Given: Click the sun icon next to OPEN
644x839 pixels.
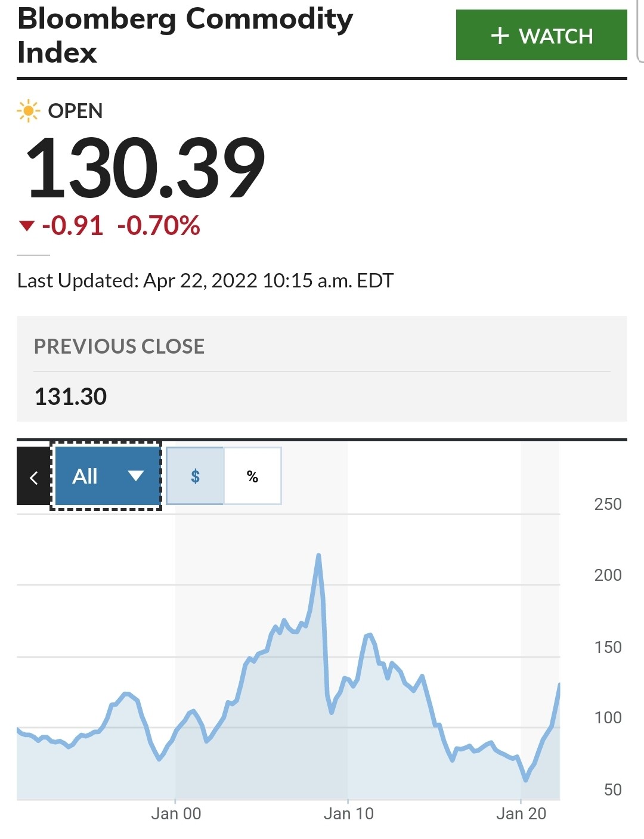Looking at the screenshot, I should pos(28,111).
